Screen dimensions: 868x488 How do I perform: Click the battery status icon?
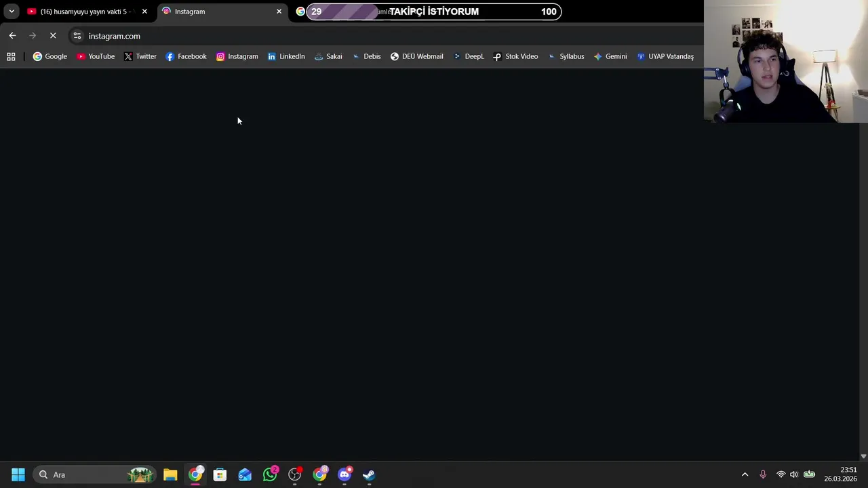click(809, 474)
